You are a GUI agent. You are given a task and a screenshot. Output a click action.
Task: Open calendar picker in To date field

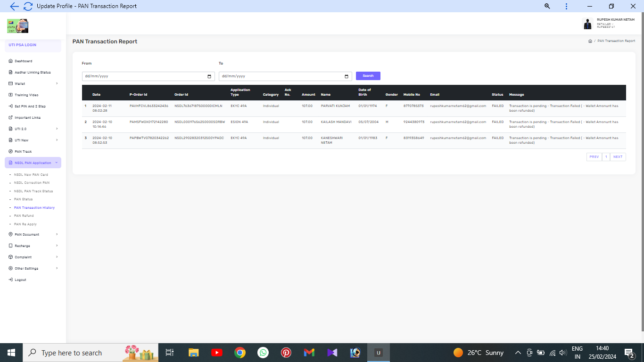347,76
